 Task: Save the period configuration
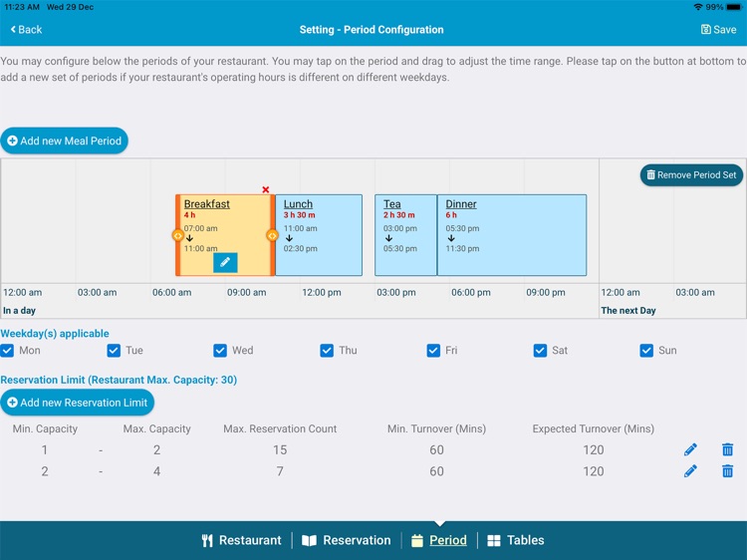(x=718, y=30)
